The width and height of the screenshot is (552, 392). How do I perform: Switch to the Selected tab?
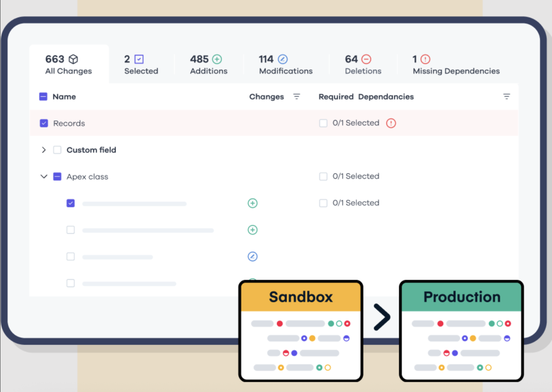[x=141, y=64]
